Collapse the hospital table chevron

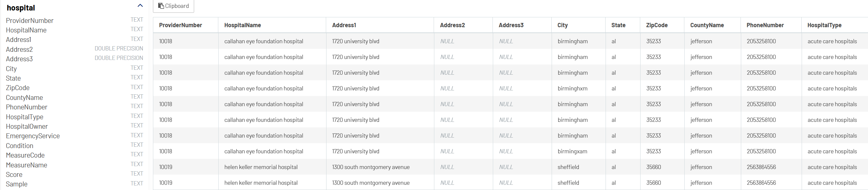pyautogui.click(x=140, y=5)
